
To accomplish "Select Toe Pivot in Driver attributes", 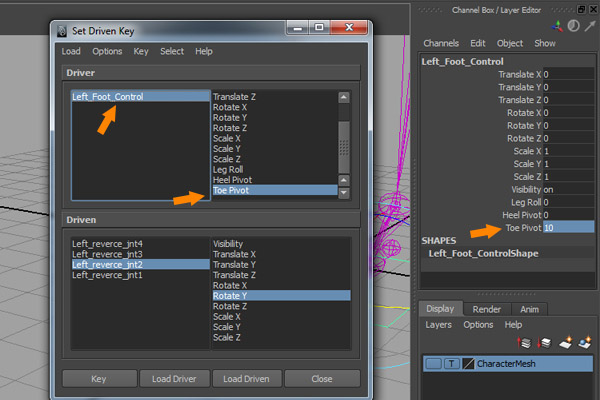I will (275, 190).
